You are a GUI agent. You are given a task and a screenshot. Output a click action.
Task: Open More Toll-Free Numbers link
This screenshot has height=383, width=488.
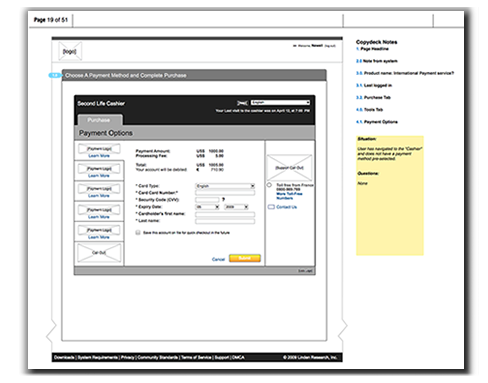tap(289, 196)
